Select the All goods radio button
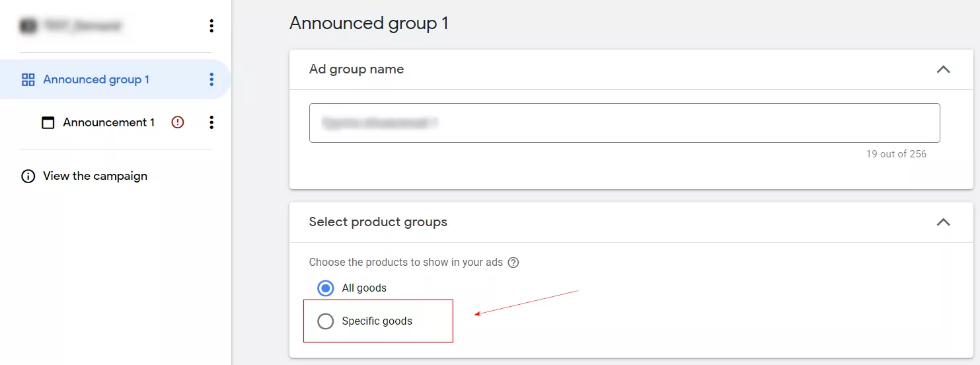 [325, 288]
